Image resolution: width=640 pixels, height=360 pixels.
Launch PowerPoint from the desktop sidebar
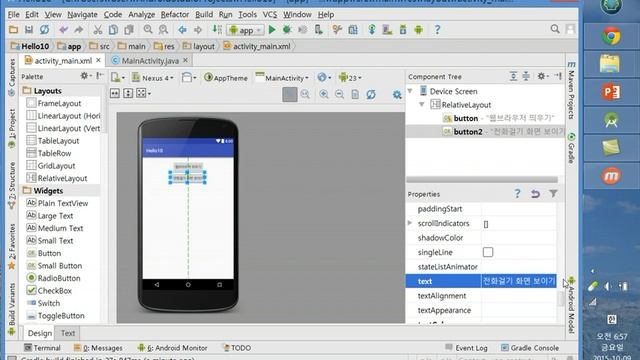611,91
